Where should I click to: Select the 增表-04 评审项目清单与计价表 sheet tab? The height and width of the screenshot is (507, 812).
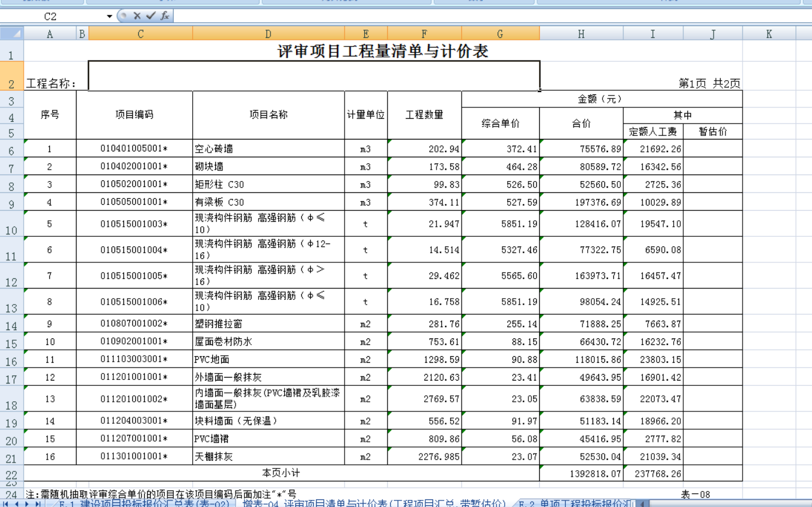(374, 503)
